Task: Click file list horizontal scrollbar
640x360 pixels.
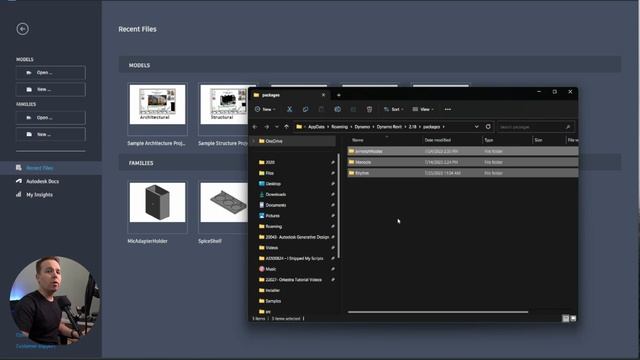Action: 438,312
